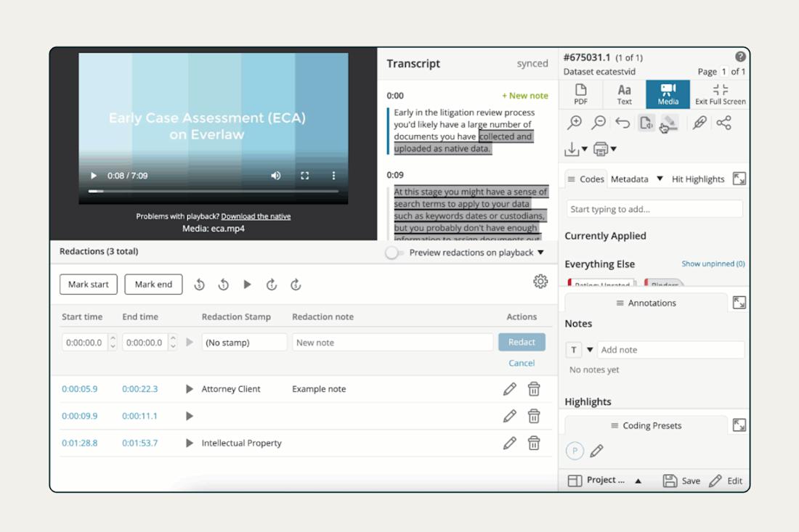Click the share icon
799x532 pixels.
[723, 123]
